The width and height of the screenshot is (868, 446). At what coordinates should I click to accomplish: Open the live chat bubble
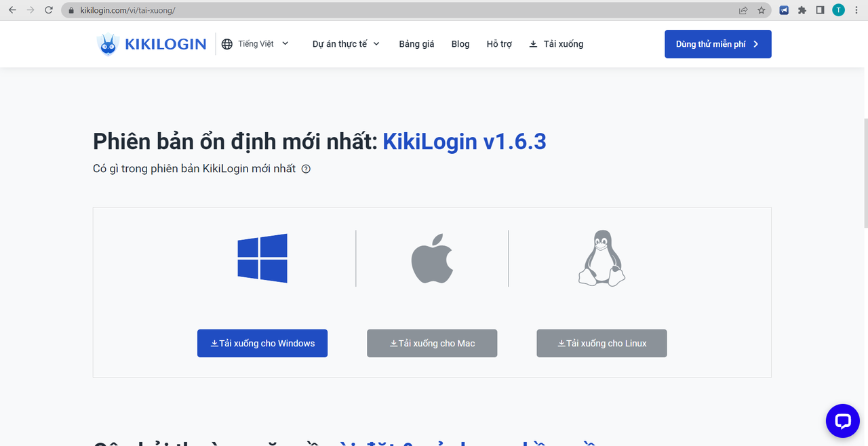coord(842,421)
